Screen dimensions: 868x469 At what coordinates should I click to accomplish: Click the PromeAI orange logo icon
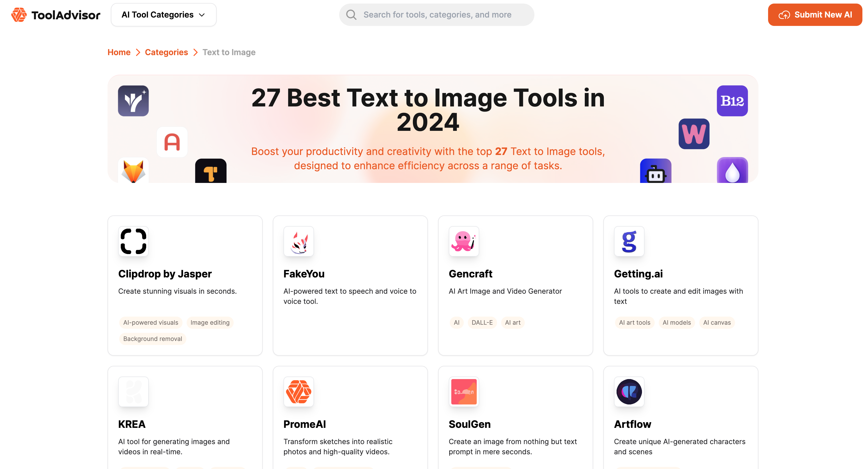pos(298,392)
